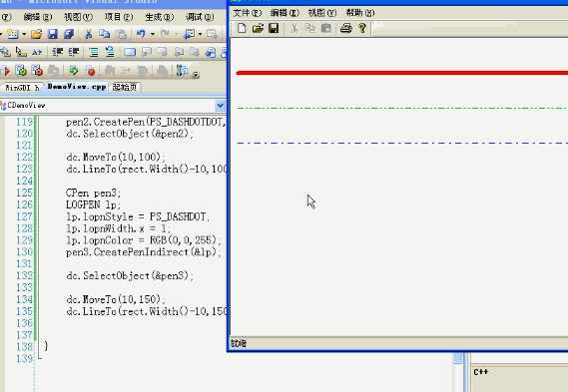Viewport: 568px width, 392px height.
Task: Click Save floppy icon in Demo app toolbar
Action: [x=274, y=28]
